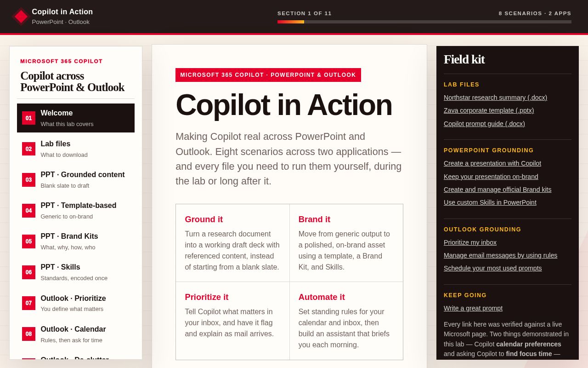Navigate to PPT · Brand Kits section
588x368 pixels.
[x=76, y=241]
